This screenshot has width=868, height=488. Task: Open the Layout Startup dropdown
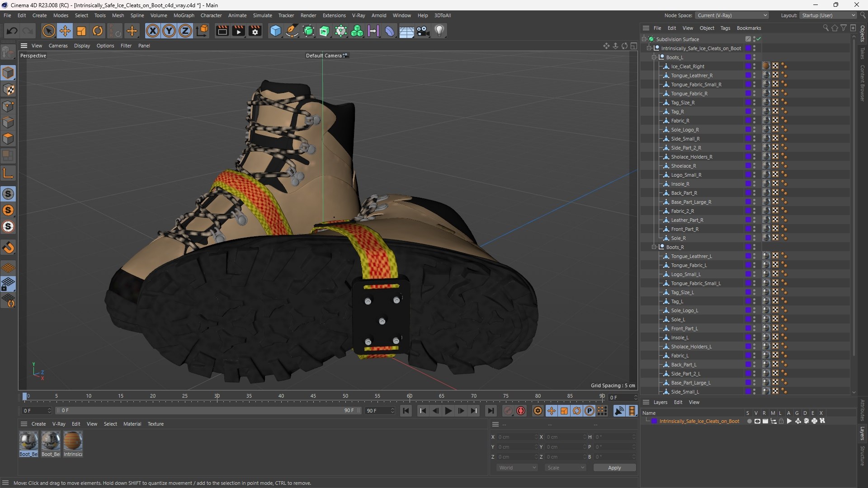click(828, 15)
